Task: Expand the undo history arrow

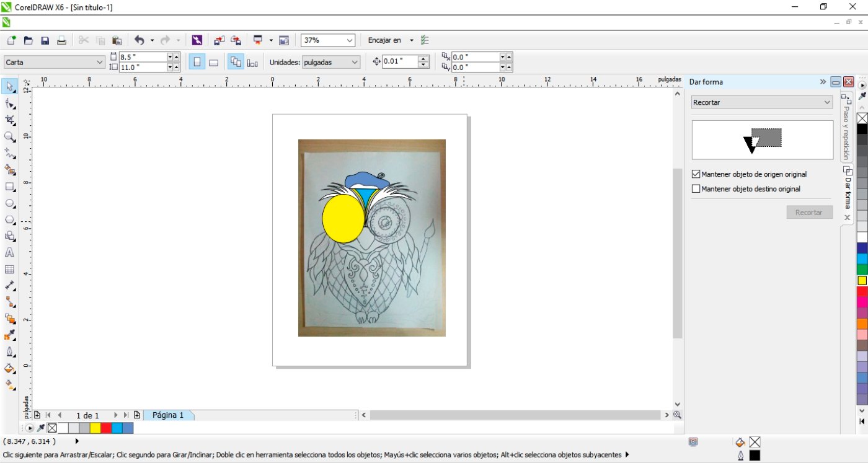Action: click(152, 40)
